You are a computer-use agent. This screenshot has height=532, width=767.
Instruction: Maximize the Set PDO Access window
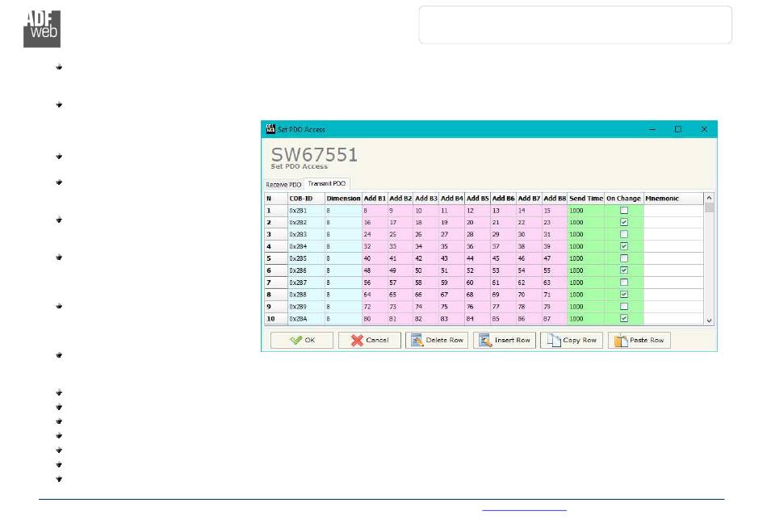678,129
